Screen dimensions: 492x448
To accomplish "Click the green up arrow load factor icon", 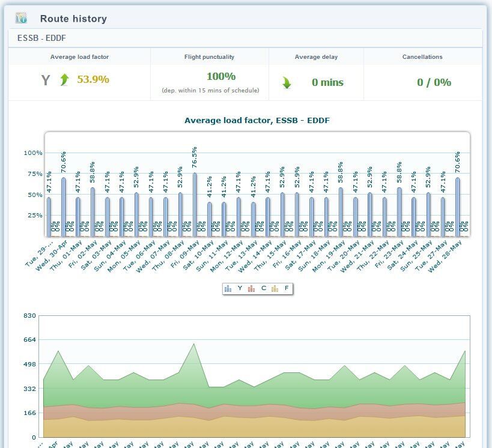I will coord(65,80).
